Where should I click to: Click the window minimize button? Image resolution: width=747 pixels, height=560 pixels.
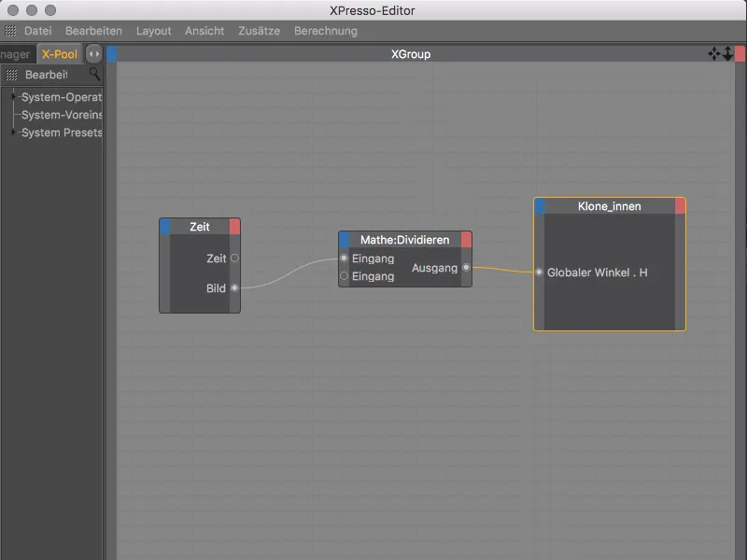[32, 10]
